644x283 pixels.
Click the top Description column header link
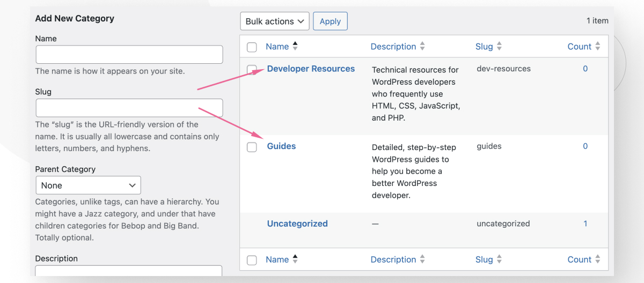click(393, 47)
